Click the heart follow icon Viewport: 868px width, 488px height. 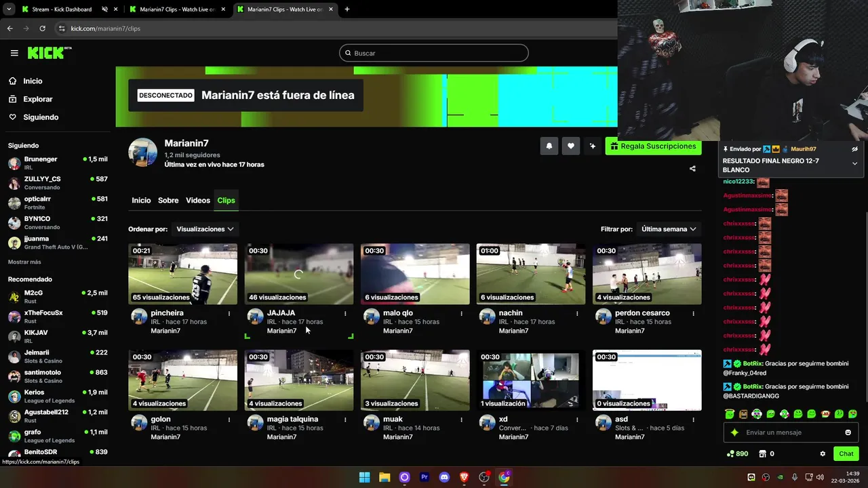pyautogui.click(x=571, y=146)
